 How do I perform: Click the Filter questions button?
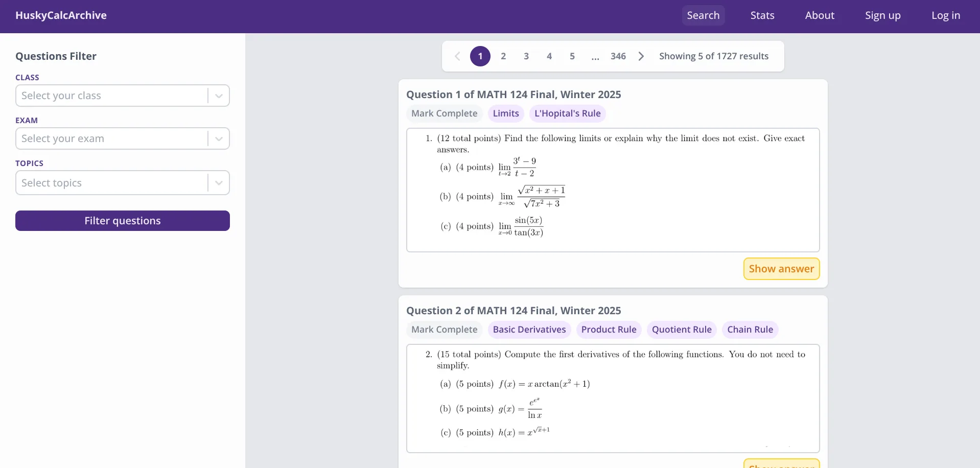(123, 221)
